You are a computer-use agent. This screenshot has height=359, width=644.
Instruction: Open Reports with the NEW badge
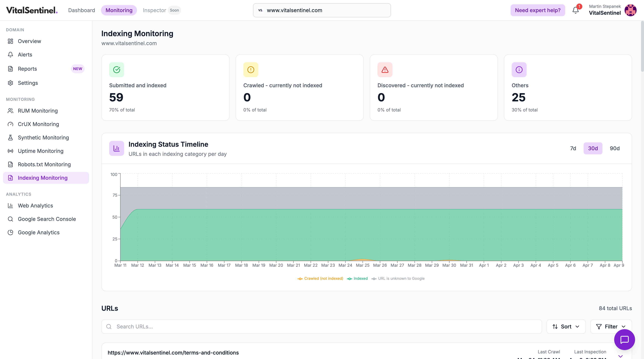click(27, 69)
